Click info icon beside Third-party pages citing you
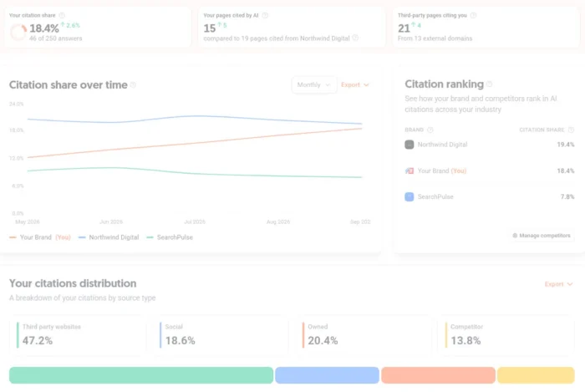This screenshot has width=585, height=392. click(473, 15)
